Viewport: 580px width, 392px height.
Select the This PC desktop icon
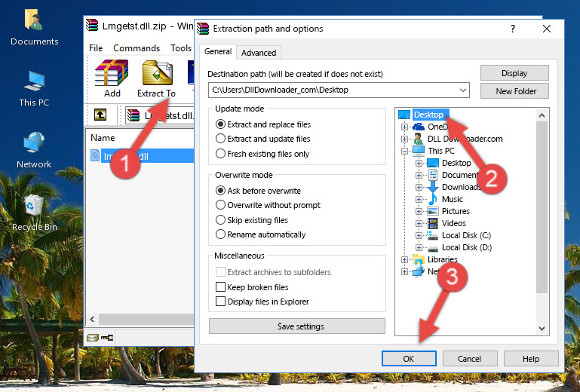(34, 89)
